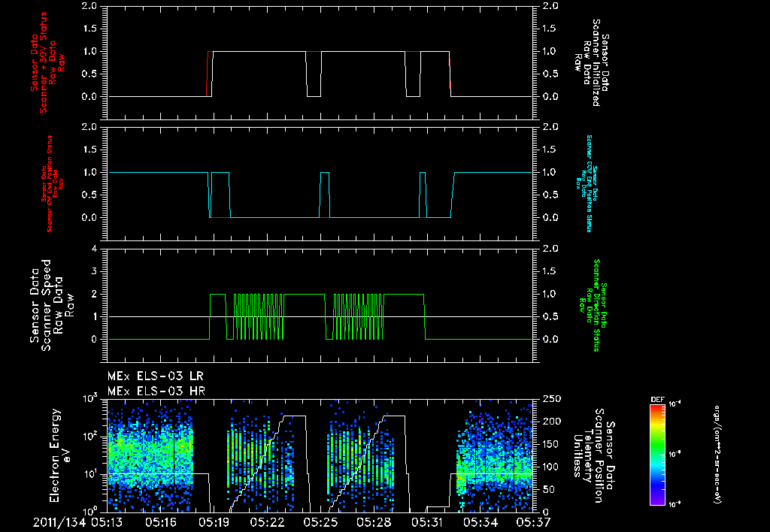
Task: Select the white 'Scanner Speed' axis title
Action: [50, 305]
